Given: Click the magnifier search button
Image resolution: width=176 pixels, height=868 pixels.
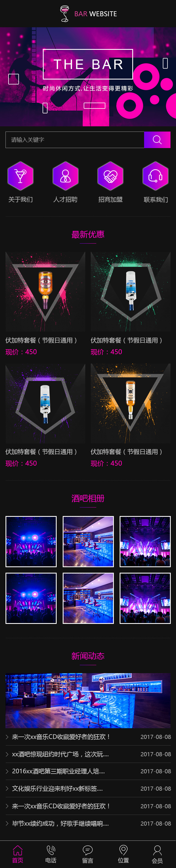Looking at the screenshot, I should (157, 140).
